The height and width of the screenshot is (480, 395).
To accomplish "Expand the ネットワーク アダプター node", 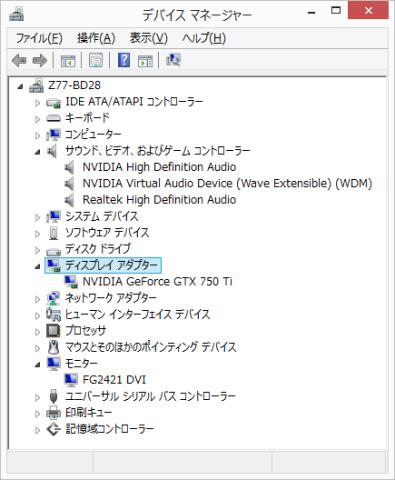I will pyautogui.click(x=37, y=299).
